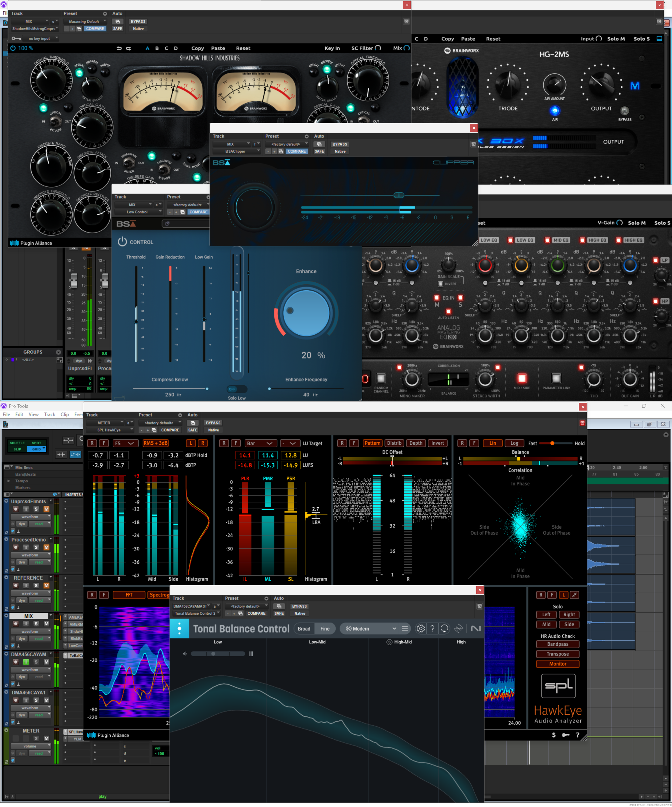
Task: Expand the Tempo ruler triangle
Action: 9,481
